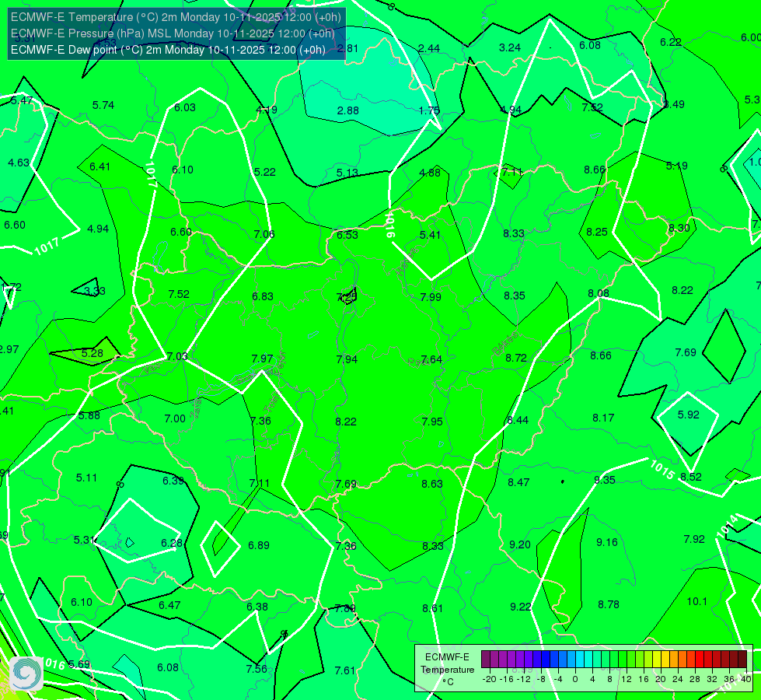Select the ECMWF-E Temperature 2m layer label
The height and width of the screenshot is (700, 761).
point(176,17)
